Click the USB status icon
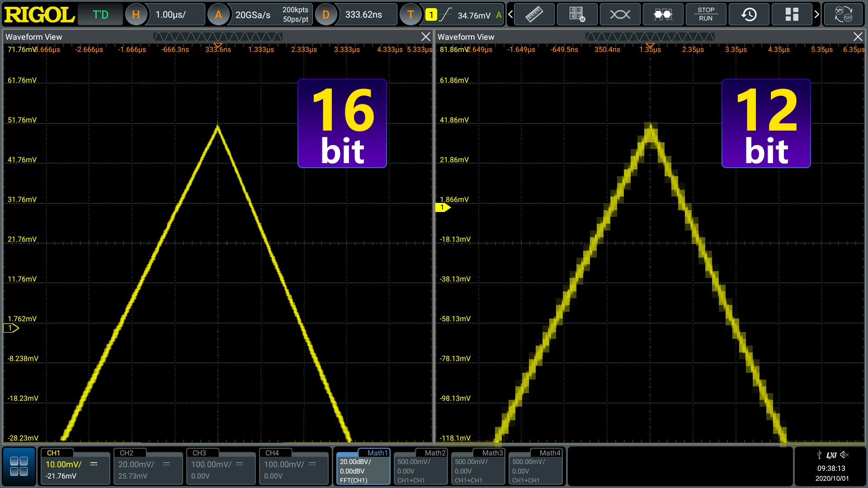Image resolution: width=868 pixels, height=488 pixels. (819, 455)
